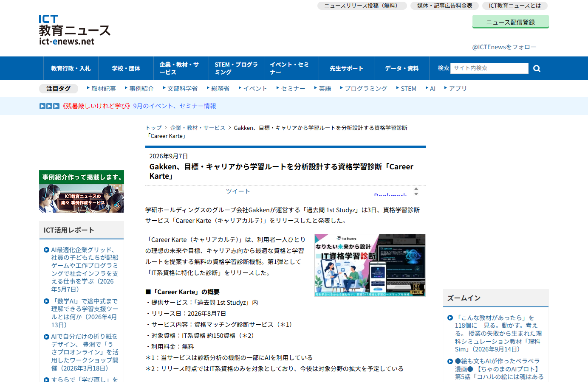
Task: Focus the サイト内検索 search field
Action: (489, 68)
